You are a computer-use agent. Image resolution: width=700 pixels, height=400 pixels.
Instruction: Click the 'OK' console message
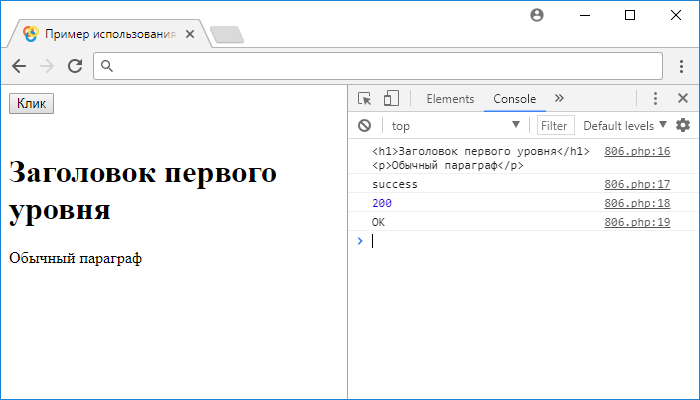tap(378, 222)
